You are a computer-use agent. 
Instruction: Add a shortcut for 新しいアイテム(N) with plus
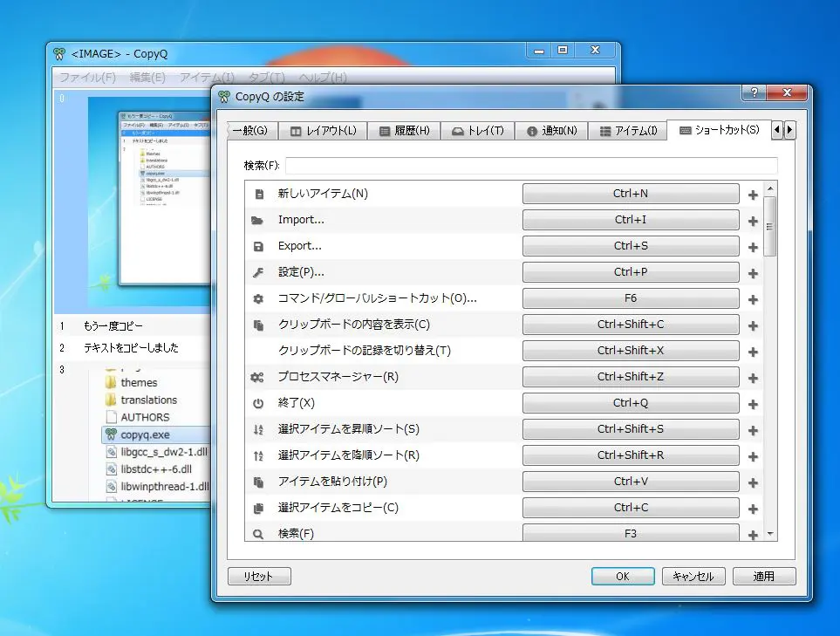point(753,195)
